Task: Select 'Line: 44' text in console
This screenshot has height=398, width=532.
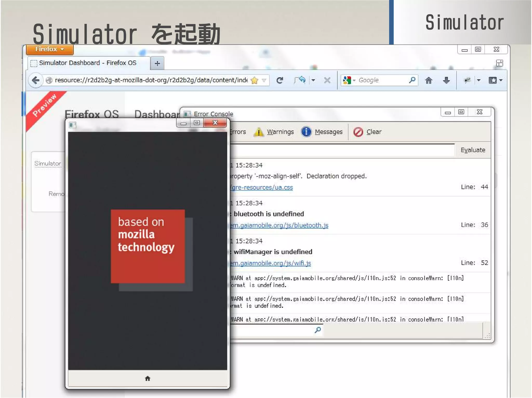Action: (x=475, y=187)
